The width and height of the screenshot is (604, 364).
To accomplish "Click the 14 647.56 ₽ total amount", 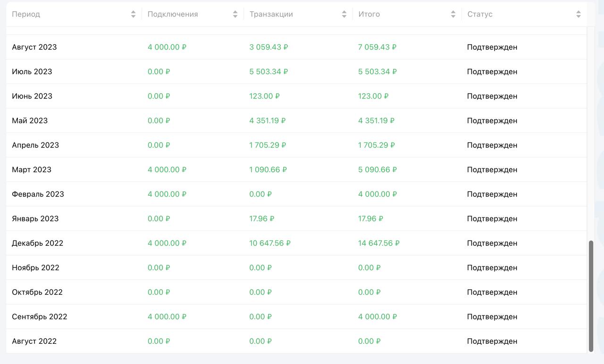I will coord(379,243).
